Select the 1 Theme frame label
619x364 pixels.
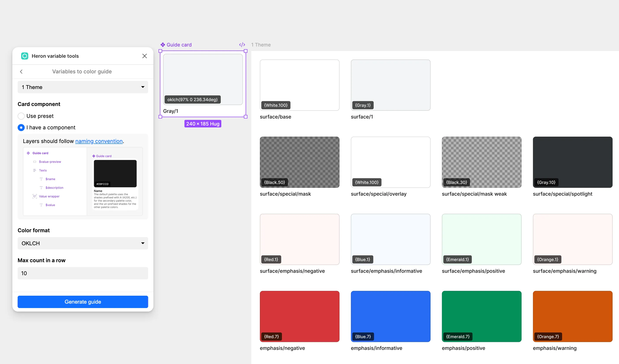click(261, 45)
